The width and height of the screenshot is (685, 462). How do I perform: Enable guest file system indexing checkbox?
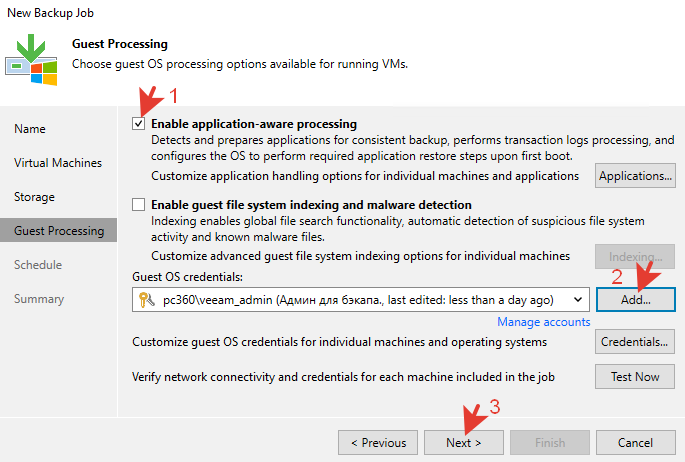click(x=139, y=204)
